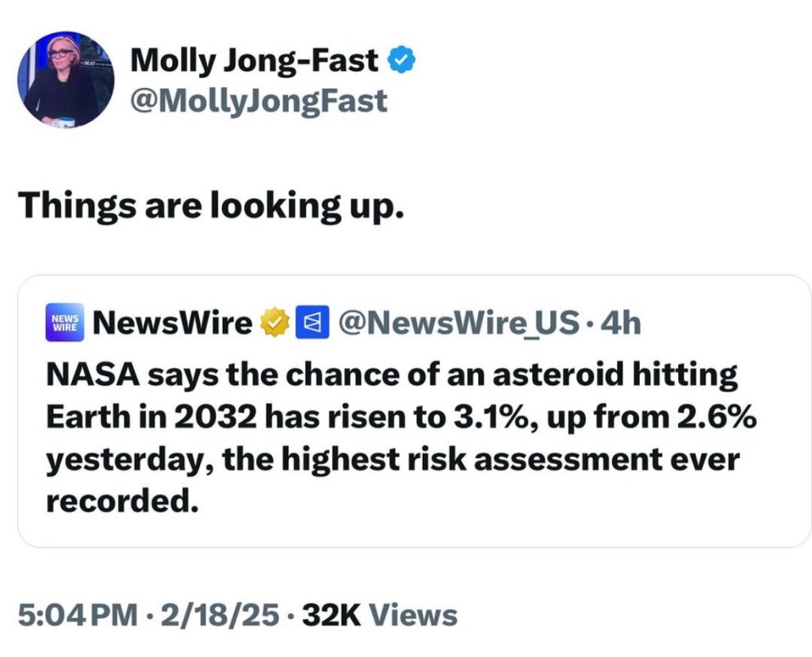This screenshot has height=657, width=812.
Task: Click the blue verified badge beside Molly Jong-Fast
Action: point(401,60)
